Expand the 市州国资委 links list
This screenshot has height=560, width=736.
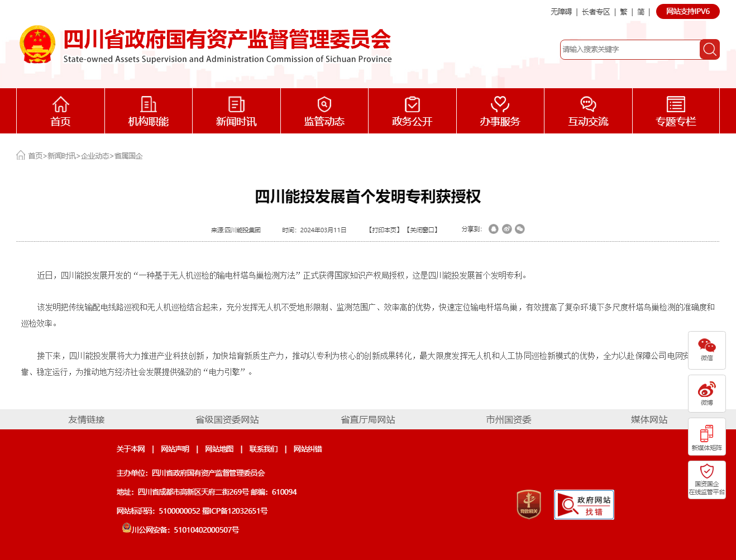[x=509, y=419]
